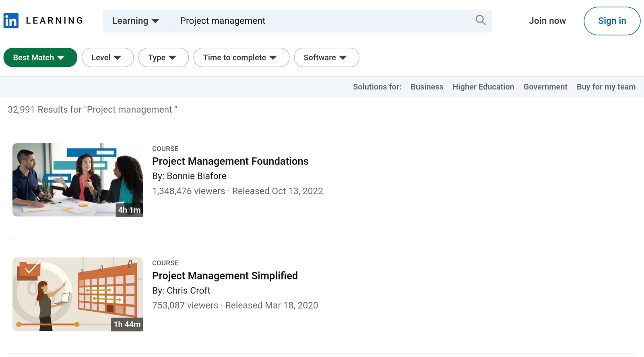Click the Sign in button
The image size is (644, 357).
[612, 21]
